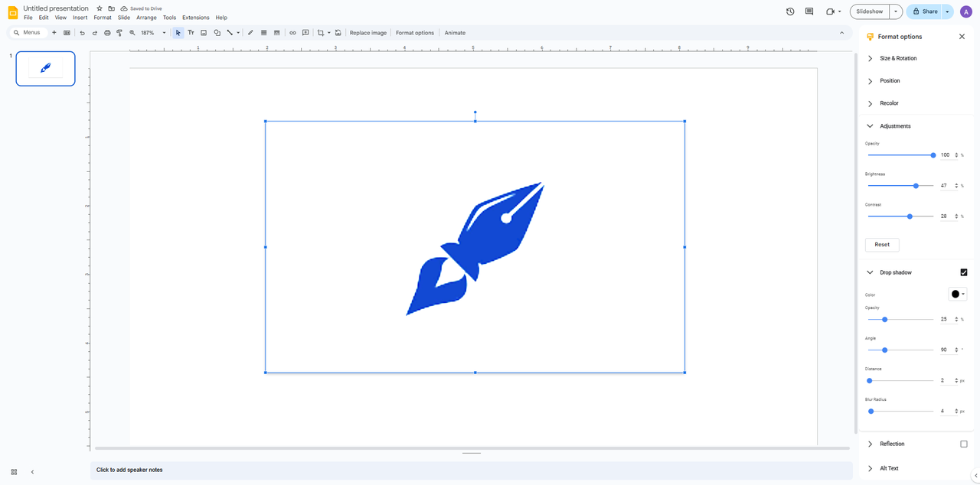The width and height of the screenshot is (980, 485).
Task: Close the Format options panel
Action: 962,37
